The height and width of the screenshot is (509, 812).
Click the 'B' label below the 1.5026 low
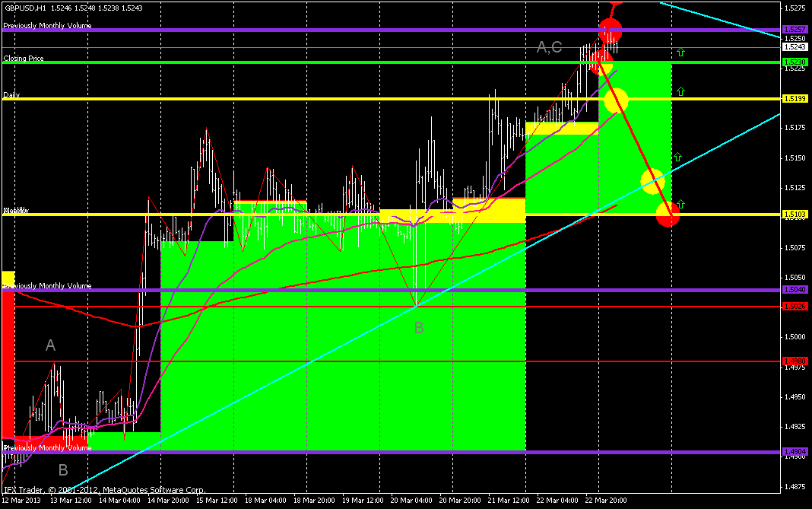point(419,328)
